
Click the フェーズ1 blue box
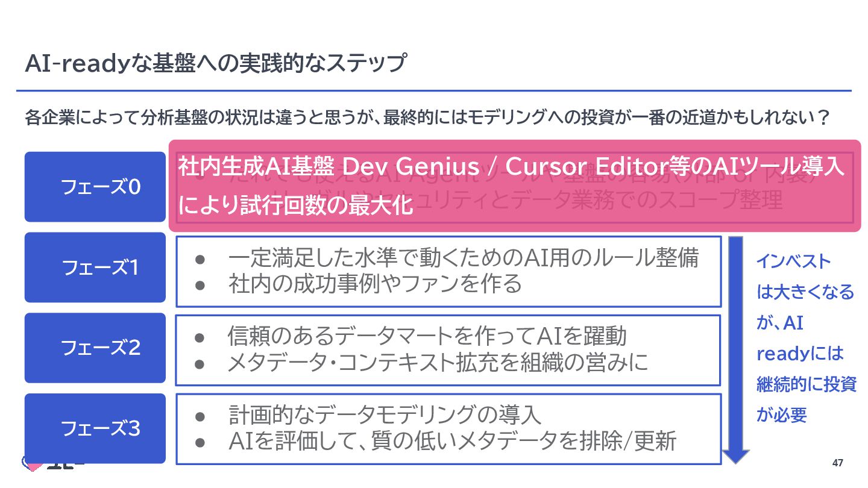pyautogui.click(x=95, y=267)
